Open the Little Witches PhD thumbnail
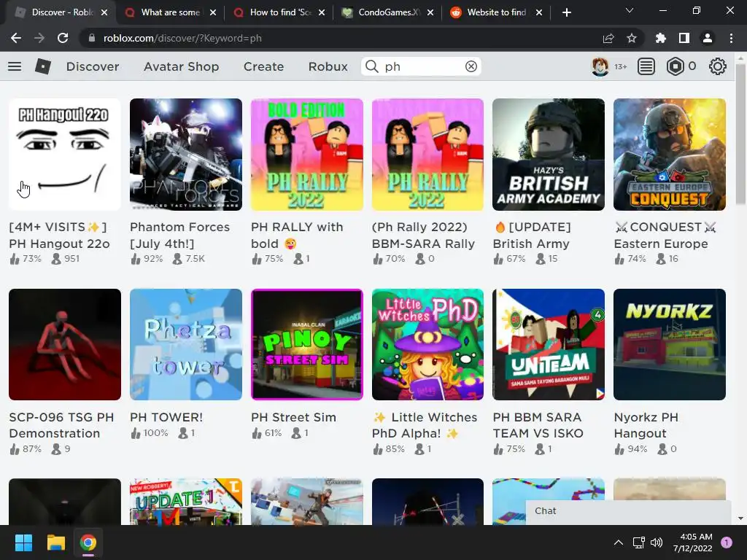747x560 pixels. point(427,344)
